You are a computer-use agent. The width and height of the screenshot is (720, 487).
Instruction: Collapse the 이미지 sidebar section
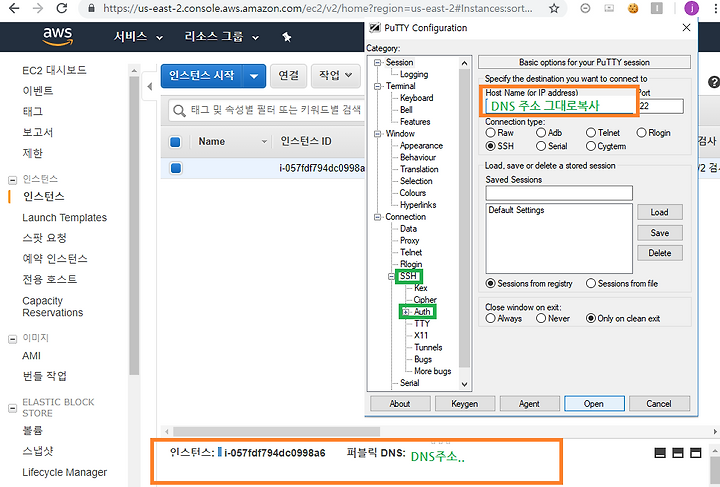[x=12, y=339]
